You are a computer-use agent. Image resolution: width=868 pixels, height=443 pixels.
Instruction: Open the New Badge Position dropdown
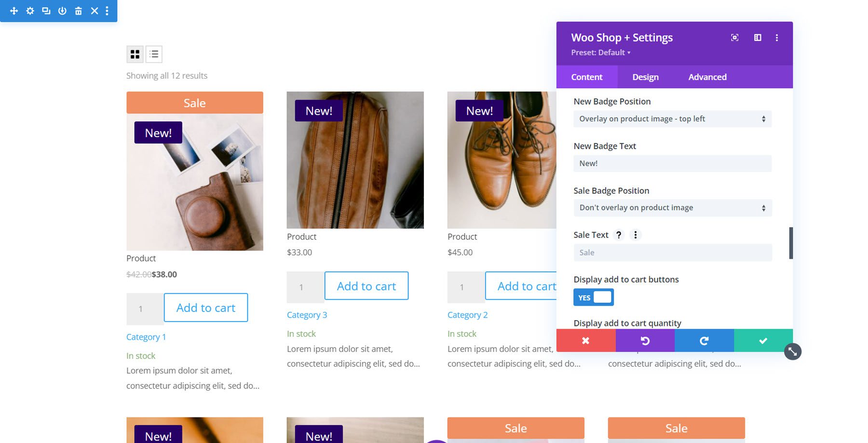672,119
